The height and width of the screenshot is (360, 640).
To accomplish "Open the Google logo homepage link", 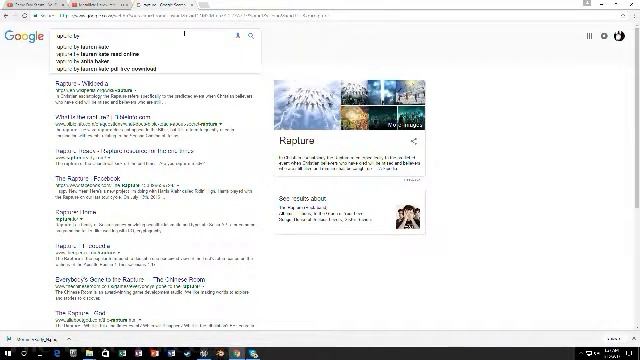I will 24,36.
